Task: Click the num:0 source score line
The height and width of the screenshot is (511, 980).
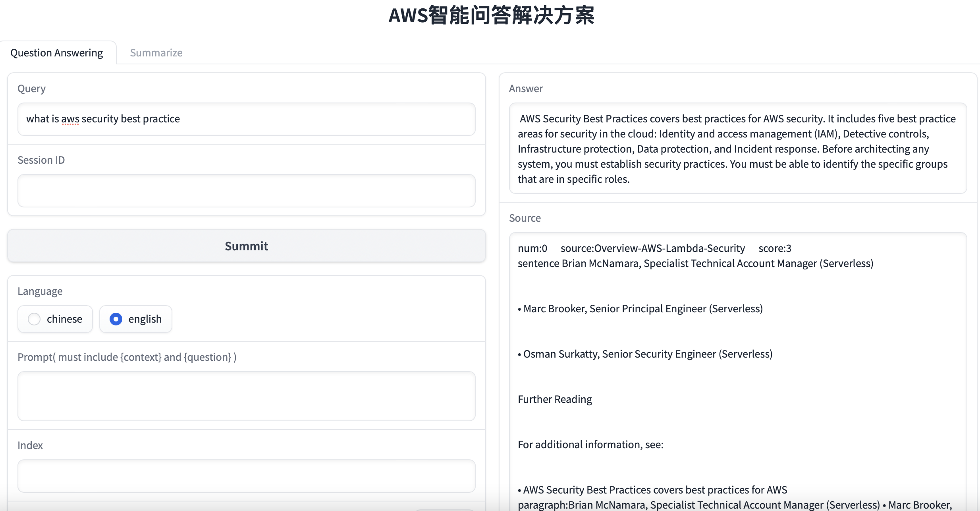Action: coord(654,248)
